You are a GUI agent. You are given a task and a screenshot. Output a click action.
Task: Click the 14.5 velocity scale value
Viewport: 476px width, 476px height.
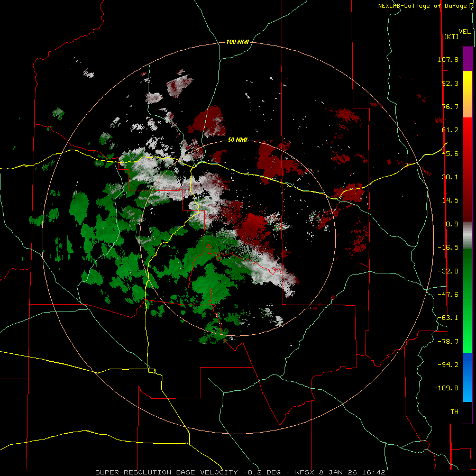(450, 200)
